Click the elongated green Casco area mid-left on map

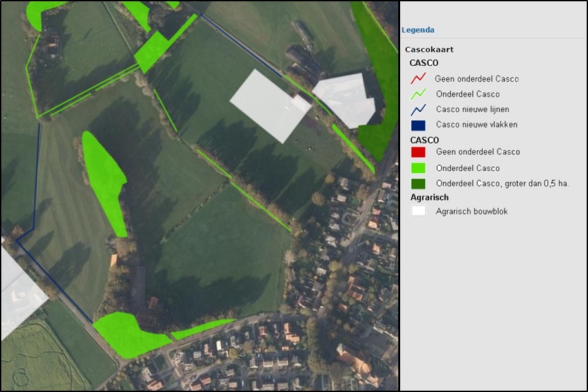[106, 182]
